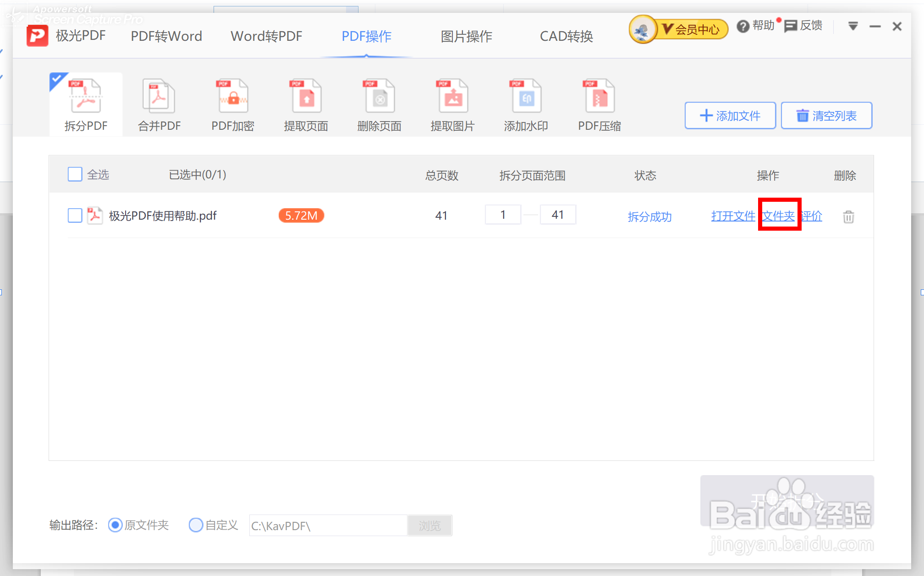Click the 操作 column header
Viewport: 924px width, 576px height.
click(768, 175)
